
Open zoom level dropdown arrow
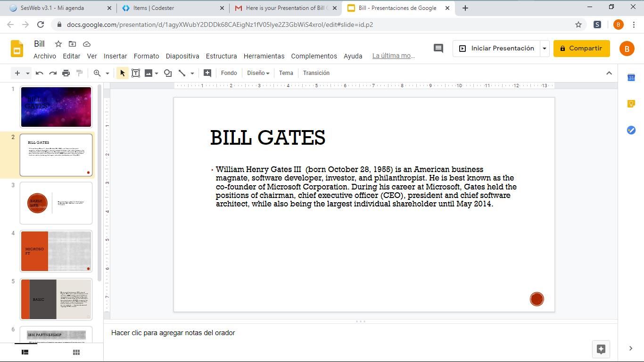(x=107, y=73)
